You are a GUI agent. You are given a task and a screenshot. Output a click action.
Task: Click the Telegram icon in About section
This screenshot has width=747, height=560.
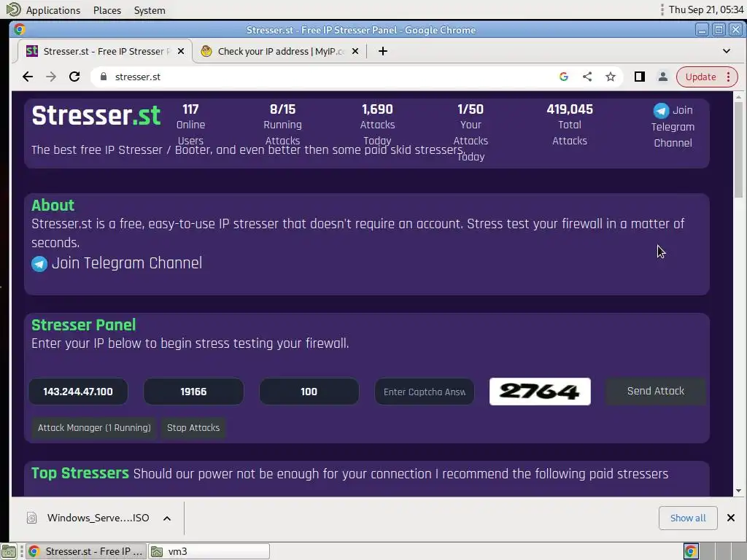click(39, 263)
